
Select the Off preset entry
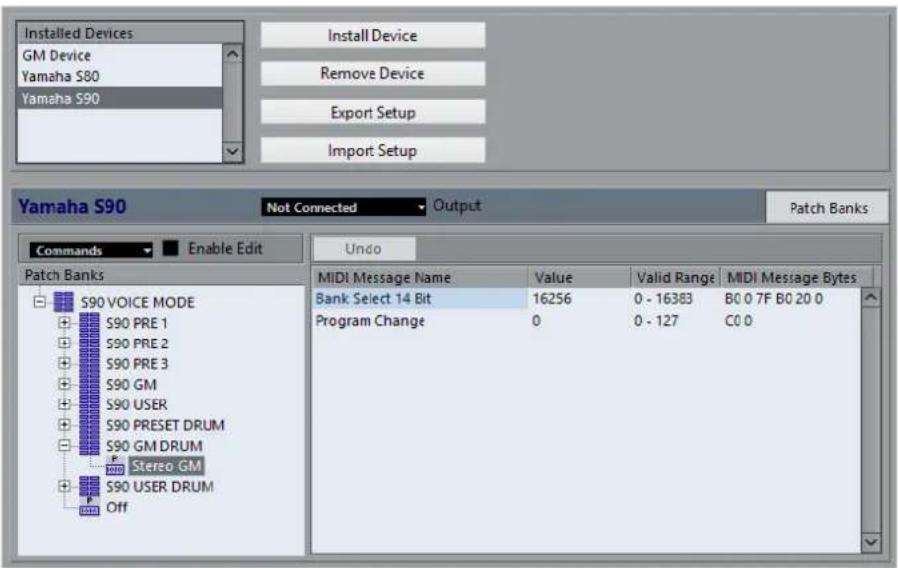coord(117,507)
